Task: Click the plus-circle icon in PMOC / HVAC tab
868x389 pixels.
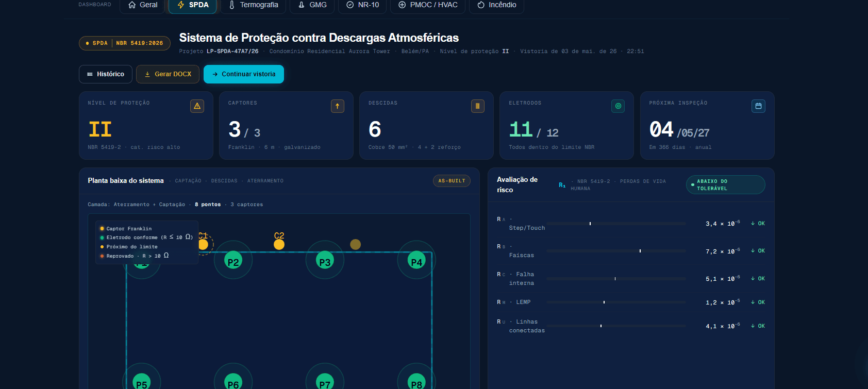Action: coord(402,5)
